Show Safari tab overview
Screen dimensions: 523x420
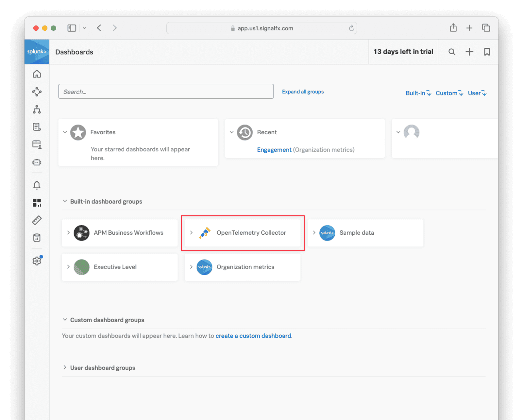pyautogui.click(x=486, y=28)
